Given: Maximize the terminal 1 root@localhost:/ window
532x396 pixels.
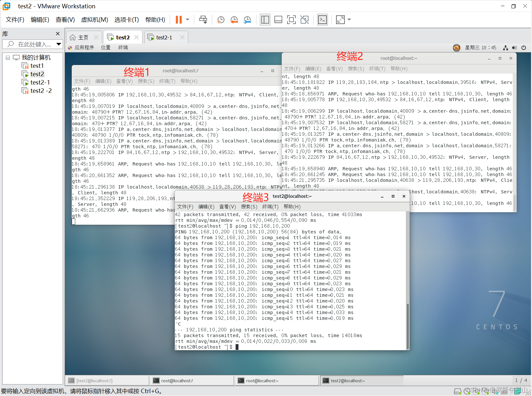Looking at the screenshot, I should (x=273, y=71).
